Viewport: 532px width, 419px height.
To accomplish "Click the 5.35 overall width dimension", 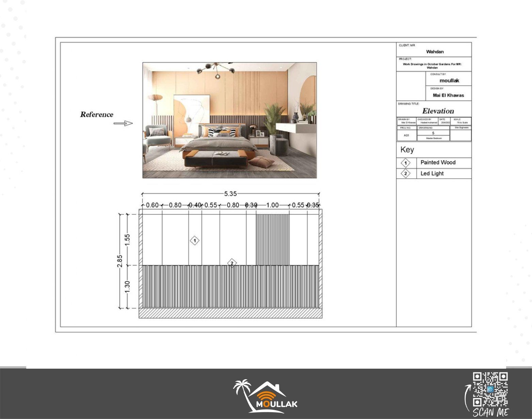I will click(x=230, y=194).
